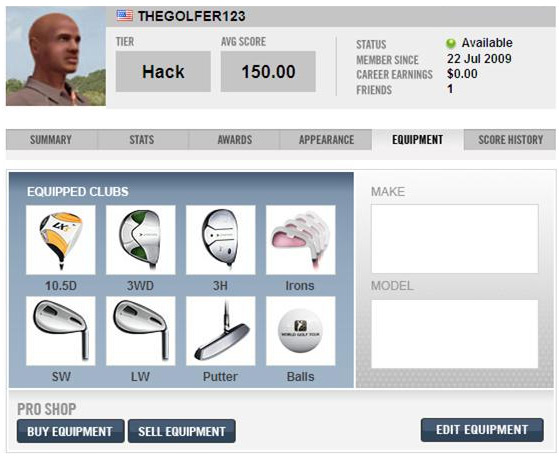Screen dimensions: 559x458
Task: View the Score History tab
Action: (510, 140)
